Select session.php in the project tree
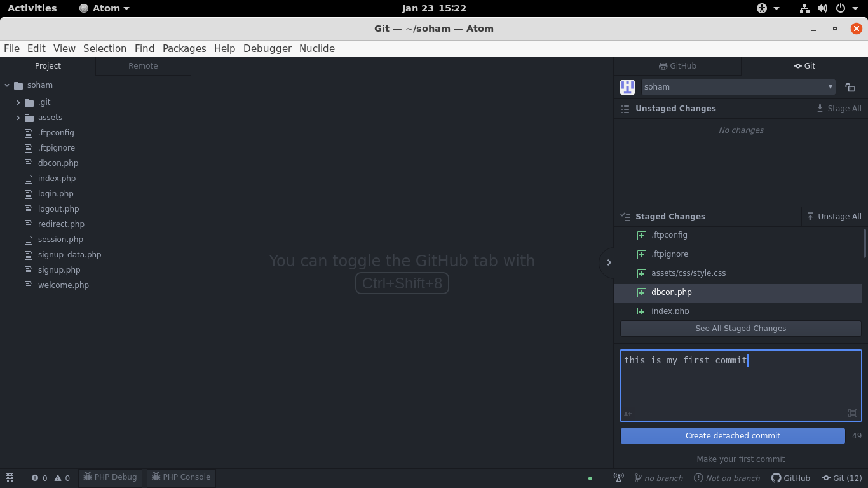This screenshot has height=488, width=868. click(x=60, y=240)
